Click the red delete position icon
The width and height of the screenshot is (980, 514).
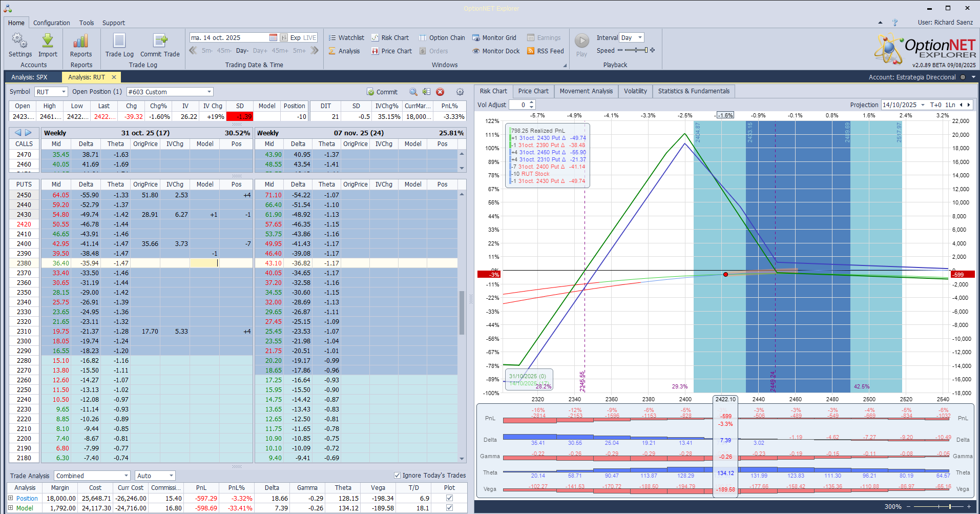click(x=440, y=92)
